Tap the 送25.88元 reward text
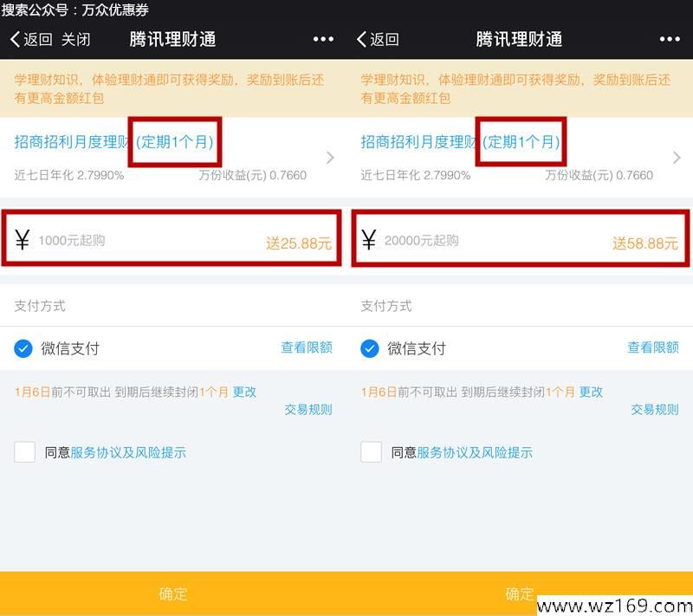 299,243
